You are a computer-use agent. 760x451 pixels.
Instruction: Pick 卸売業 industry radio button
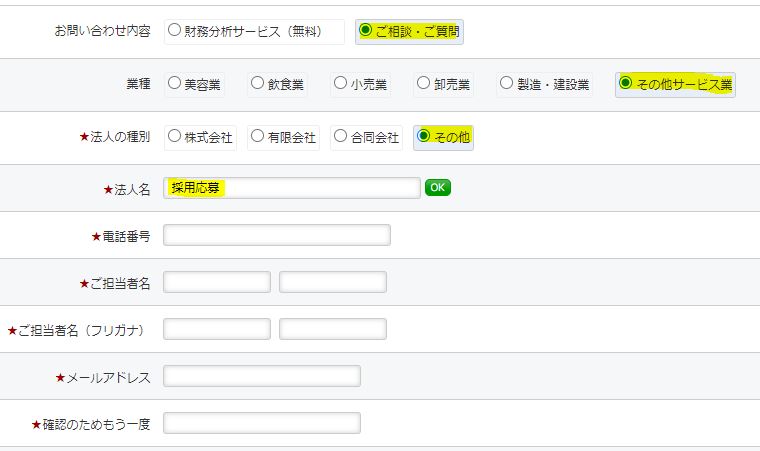424,83
